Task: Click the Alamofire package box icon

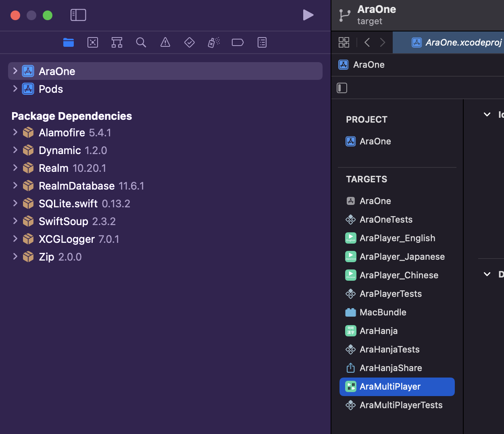Action: [x=28, y=132]
